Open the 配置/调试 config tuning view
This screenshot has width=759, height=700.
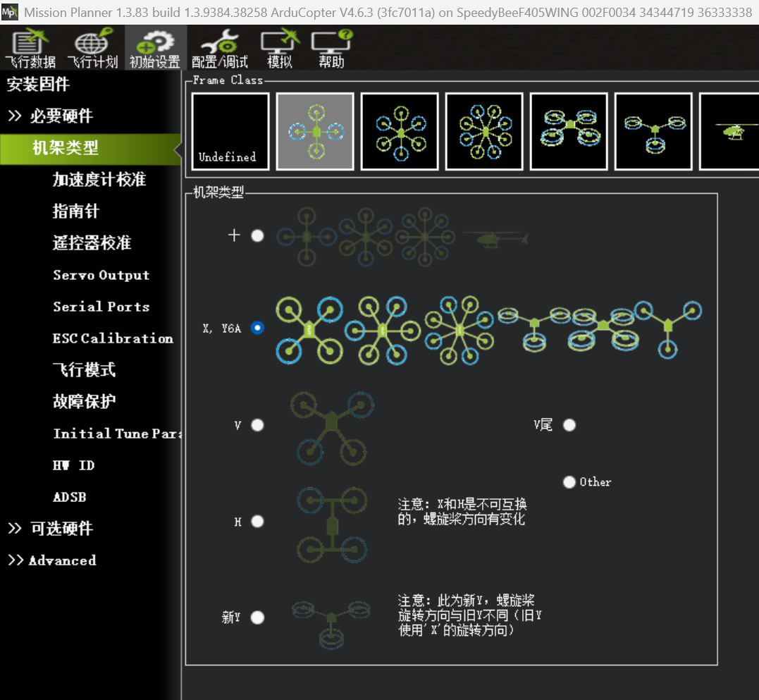219,49
